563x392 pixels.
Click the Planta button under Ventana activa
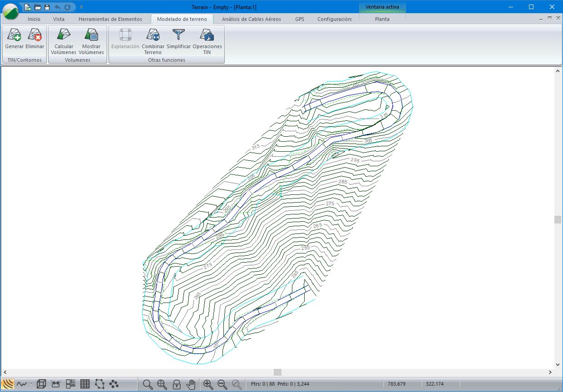tap(382, 19)
